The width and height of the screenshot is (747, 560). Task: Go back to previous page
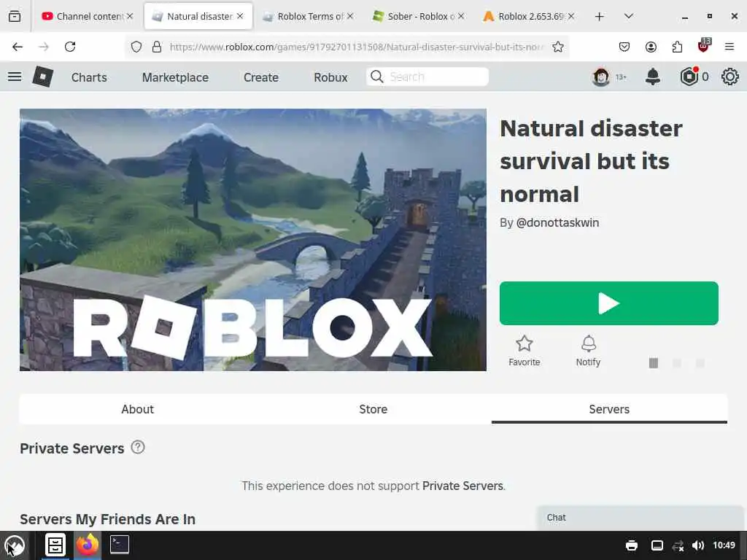[x=18, y=47]
